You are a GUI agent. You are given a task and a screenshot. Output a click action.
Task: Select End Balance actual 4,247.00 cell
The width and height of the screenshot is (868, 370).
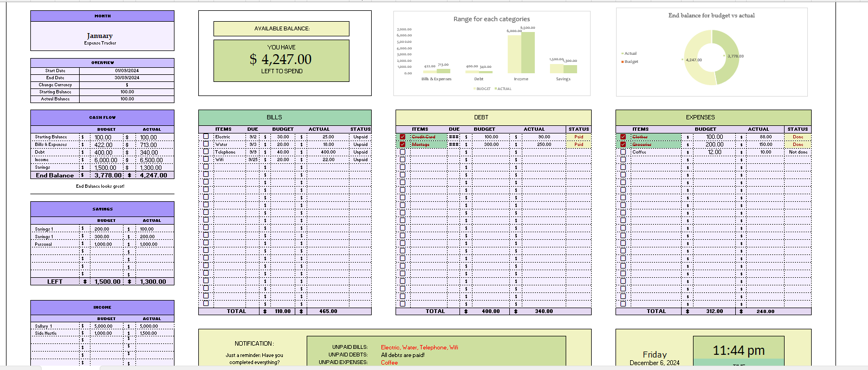[153, 175]
